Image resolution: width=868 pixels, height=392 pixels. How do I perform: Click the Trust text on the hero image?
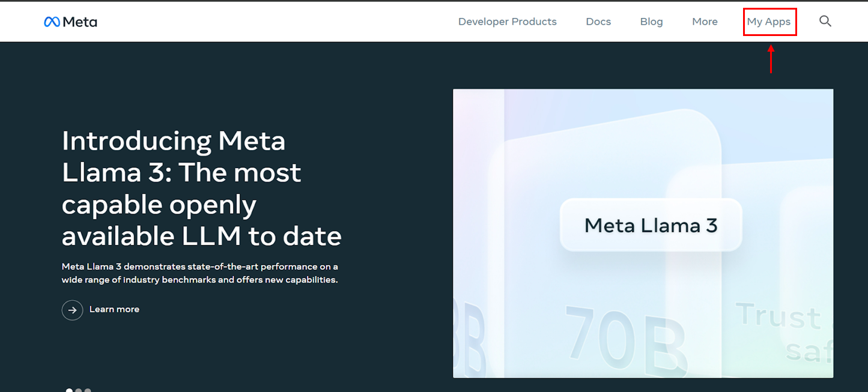(x=778, y=316)
